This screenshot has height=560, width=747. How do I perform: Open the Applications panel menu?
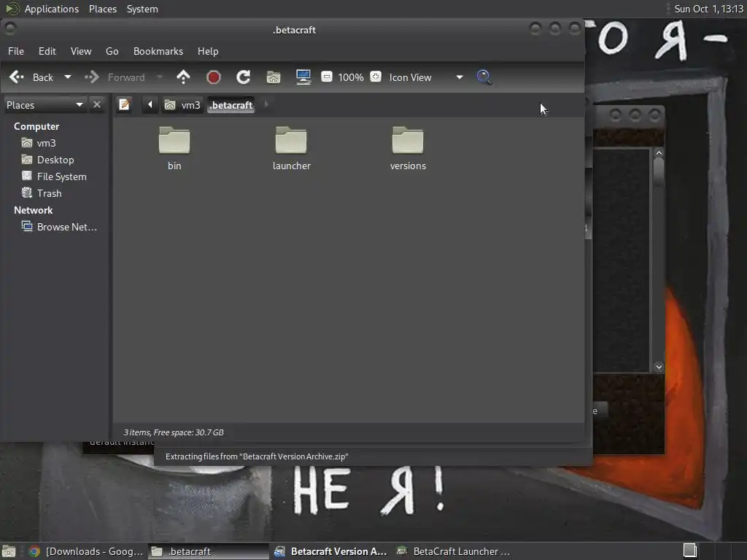tap(52, 9)
